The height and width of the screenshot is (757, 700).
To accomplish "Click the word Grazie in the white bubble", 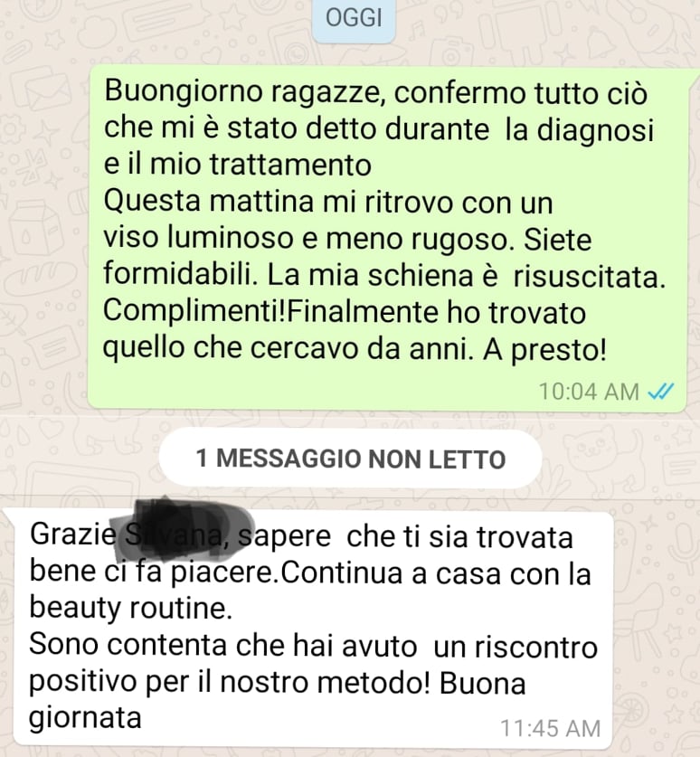I will pos(73,535).
